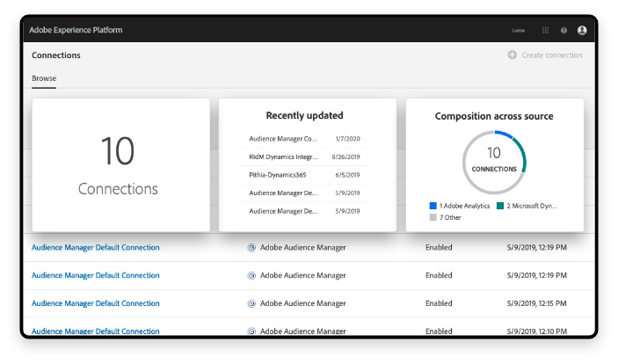Click Enabled status in 12:10 PM row
618x364 pixels.
coord(439,331)
